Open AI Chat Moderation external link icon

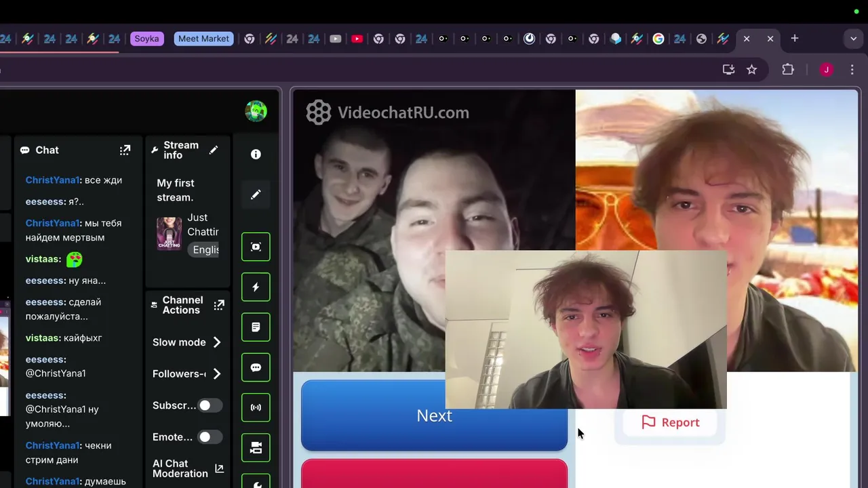click(219, 468)
